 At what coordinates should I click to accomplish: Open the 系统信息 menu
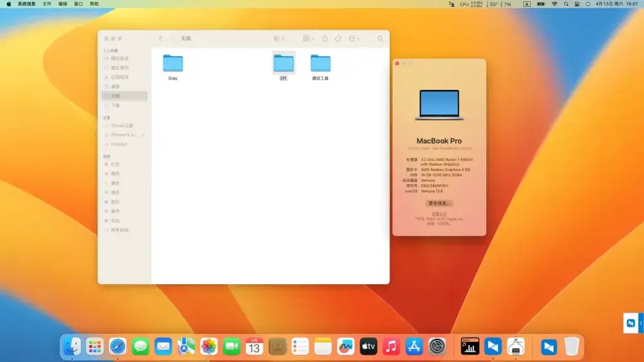(x=26, y=4)
